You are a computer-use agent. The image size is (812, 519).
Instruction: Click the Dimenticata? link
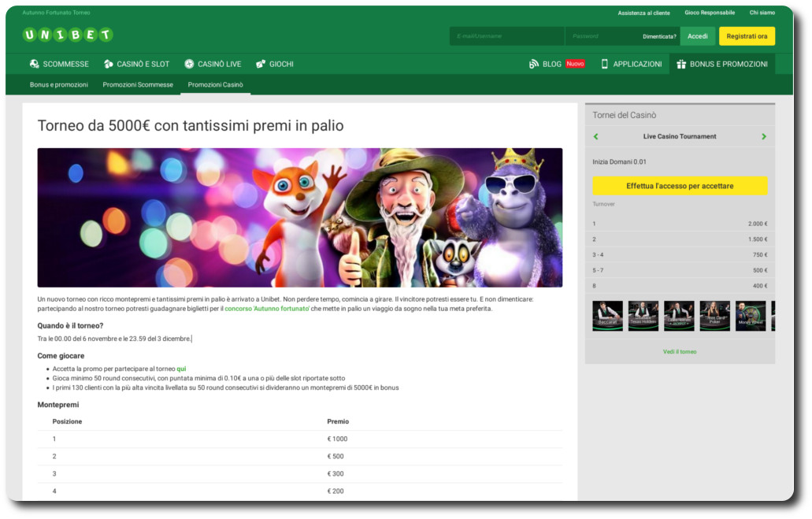point(659,36)
